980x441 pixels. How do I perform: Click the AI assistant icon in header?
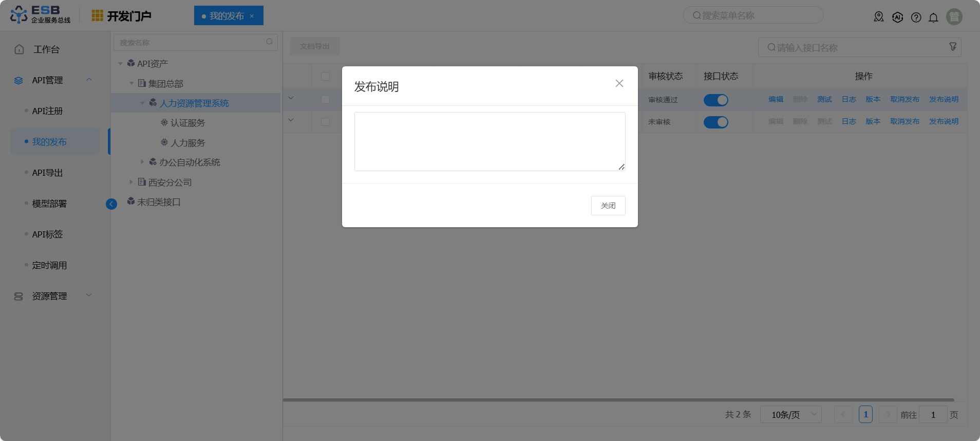(897, 17)
